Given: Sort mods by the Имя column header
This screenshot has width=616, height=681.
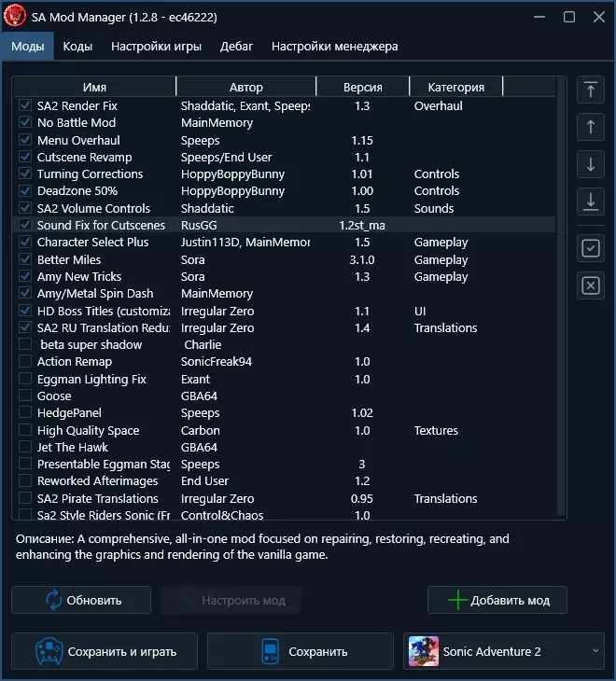Looking at the screenshot, I should [94, 88].
